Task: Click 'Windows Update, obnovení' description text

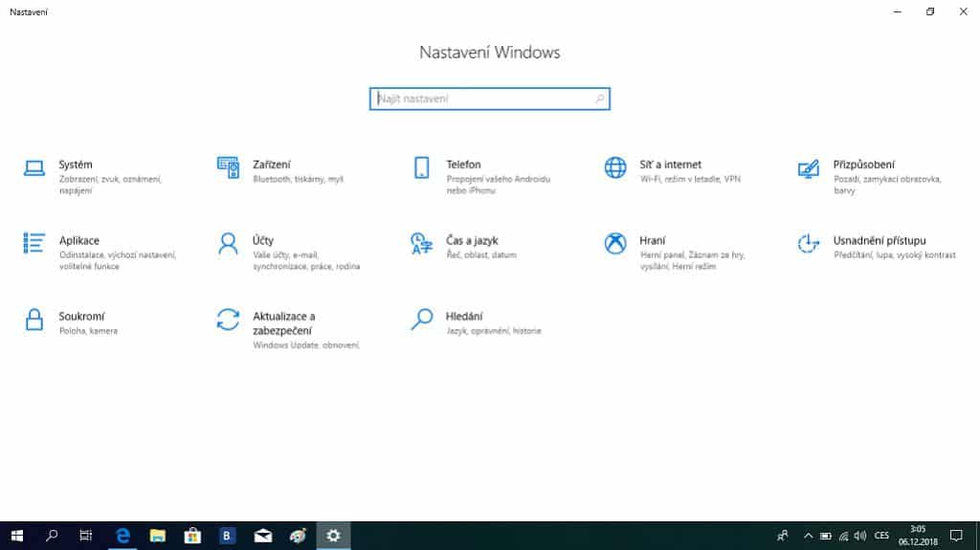Action: tap(305, 345)
